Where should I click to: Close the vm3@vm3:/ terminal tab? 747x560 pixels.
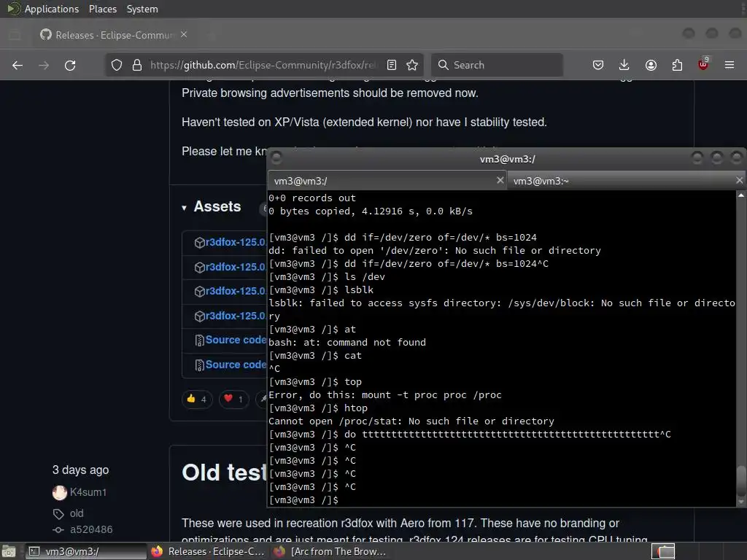500,181
